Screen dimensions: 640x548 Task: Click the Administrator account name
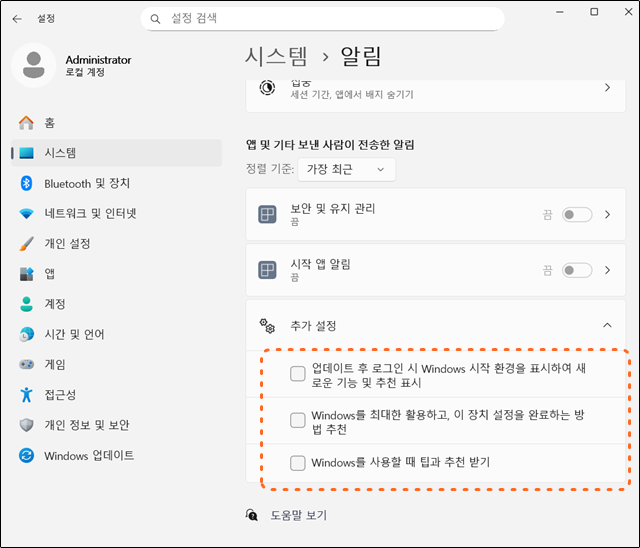(98, 60)
